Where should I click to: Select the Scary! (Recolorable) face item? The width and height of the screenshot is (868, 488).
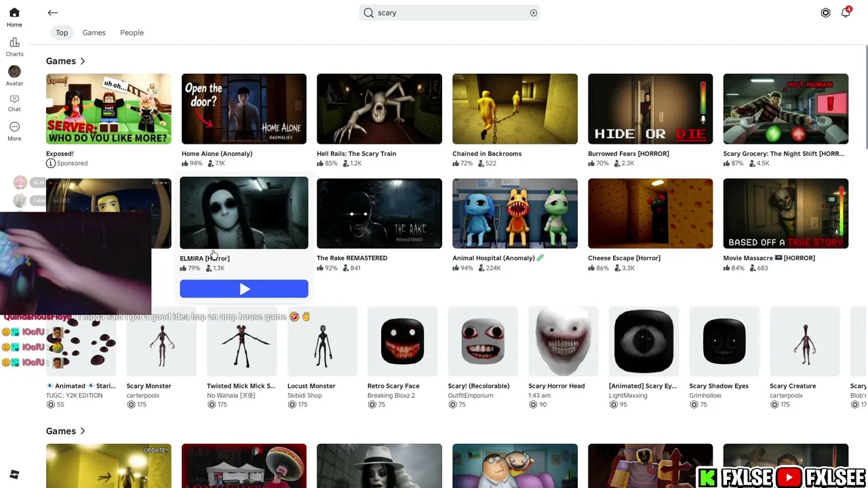(483, 341)
